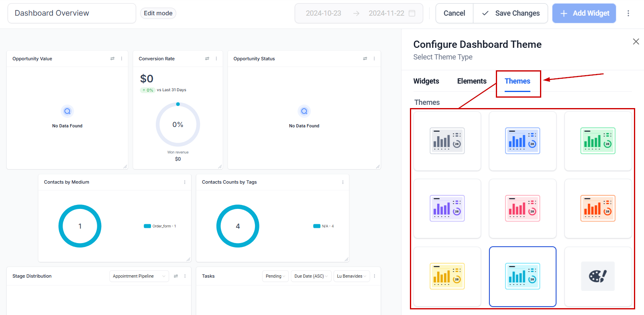Select the purple dashboard theme
644x315 pixels.
(x=447, y=209)
